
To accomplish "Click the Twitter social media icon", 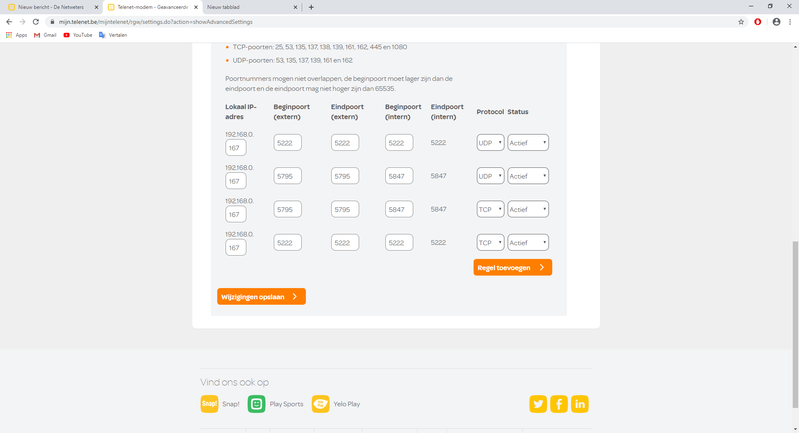I will click(538, 404).
